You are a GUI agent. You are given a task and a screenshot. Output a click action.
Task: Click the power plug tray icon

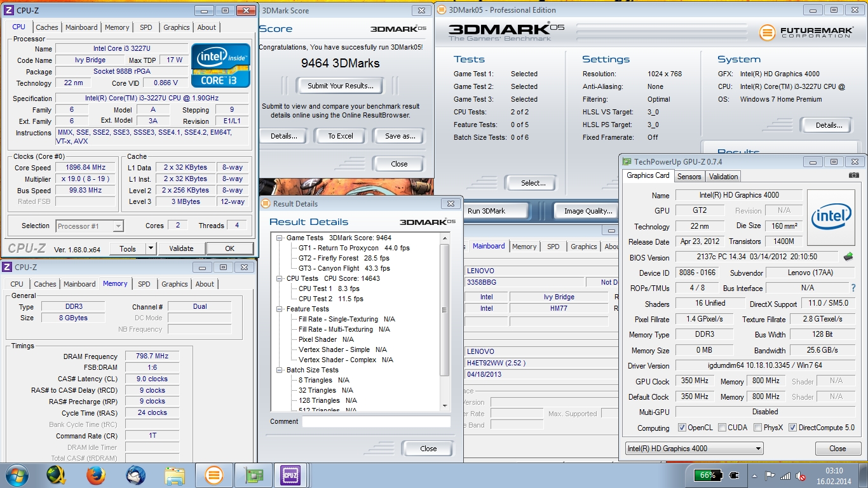coord(734,475)
